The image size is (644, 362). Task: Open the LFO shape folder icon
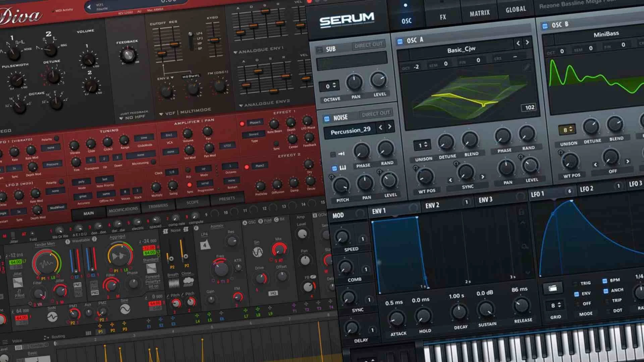[x=552, y=289]
